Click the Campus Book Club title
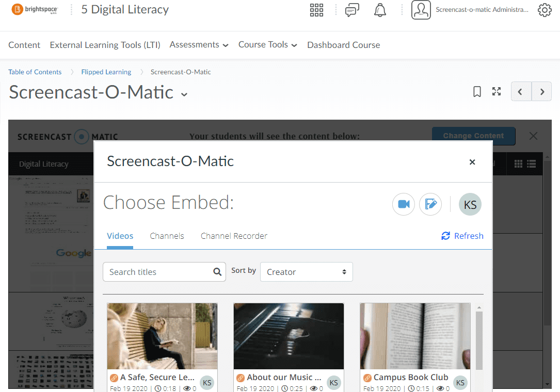Viewport: 560px width, 392px height. 411,378
